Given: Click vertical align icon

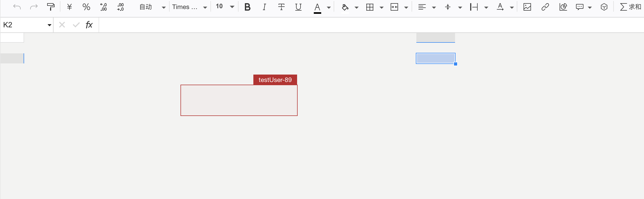Looking at the screenshot, I should (448, 7).
